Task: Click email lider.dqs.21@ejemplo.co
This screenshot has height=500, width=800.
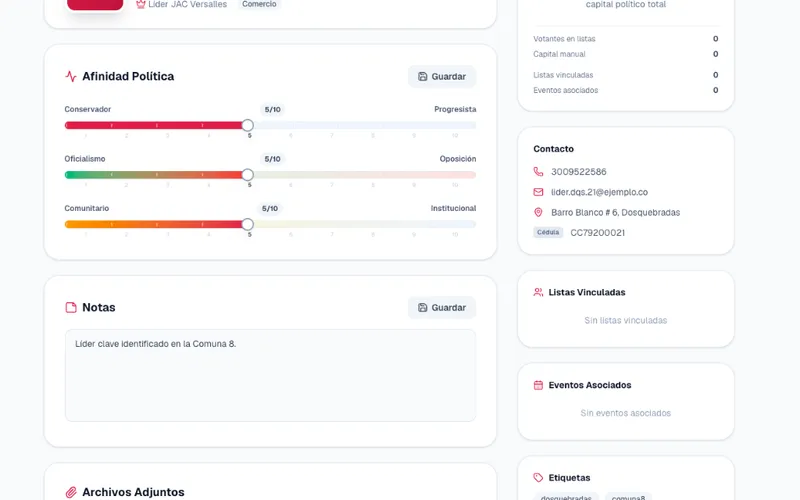Action: point(599,192)
